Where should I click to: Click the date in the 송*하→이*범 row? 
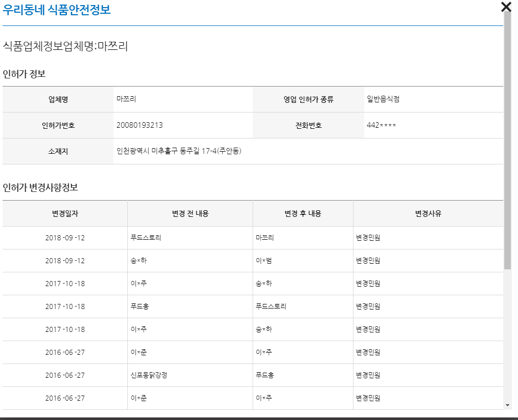pos(65,261)
